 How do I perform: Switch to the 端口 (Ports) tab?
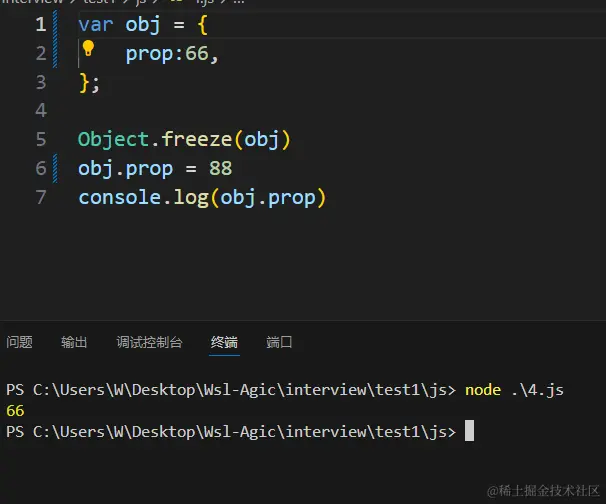pyautogui.click(x=279, y=342)
